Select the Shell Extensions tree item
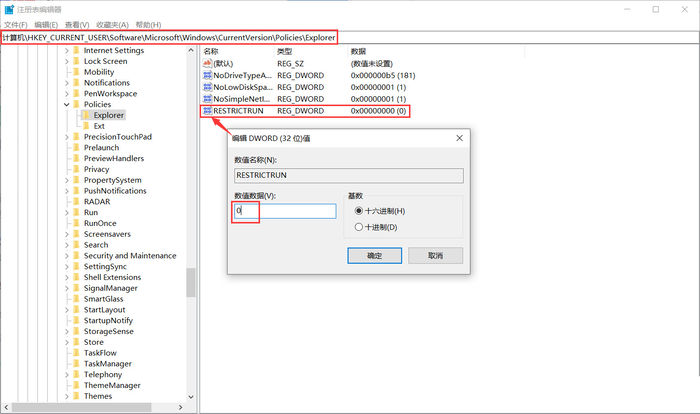700x414 pixels. tap(112, 277)
